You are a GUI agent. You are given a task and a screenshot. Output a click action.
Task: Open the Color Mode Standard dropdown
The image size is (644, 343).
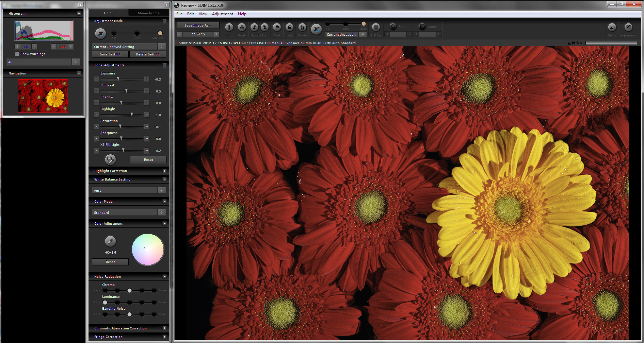[129, 212]
